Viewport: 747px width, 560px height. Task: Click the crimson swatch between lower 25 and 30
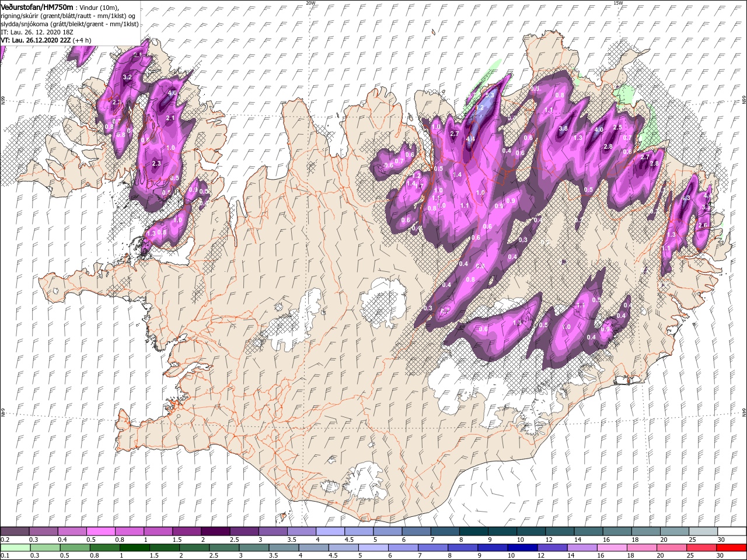pos(701,548)
